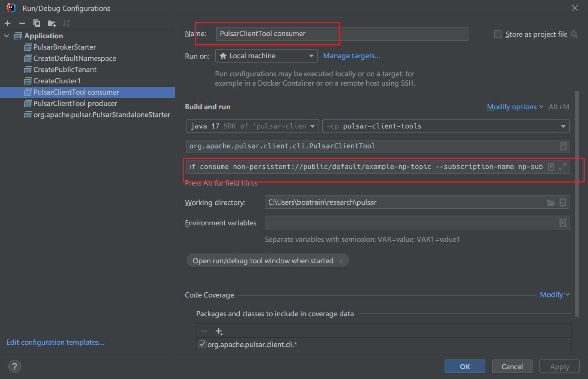Open the Modify options menu
The image size is (588, 379).
pyautogui.click(x=515, y=107)
